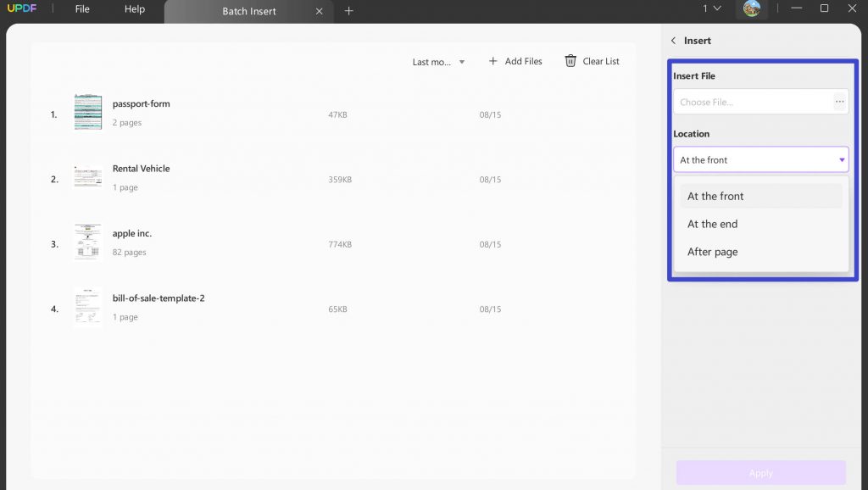
Task: Open the Last modified sort dropdown
Action: [x=438, y=61]
